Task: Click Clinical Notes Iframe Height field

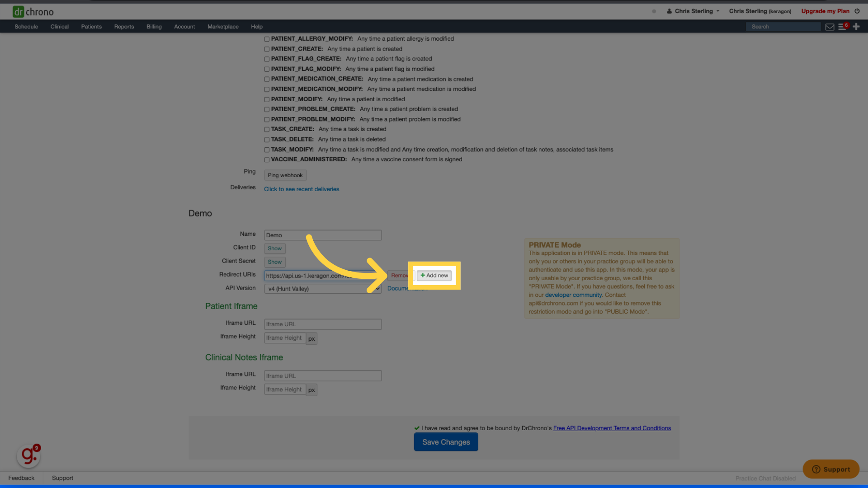Action: coord(285,389)
